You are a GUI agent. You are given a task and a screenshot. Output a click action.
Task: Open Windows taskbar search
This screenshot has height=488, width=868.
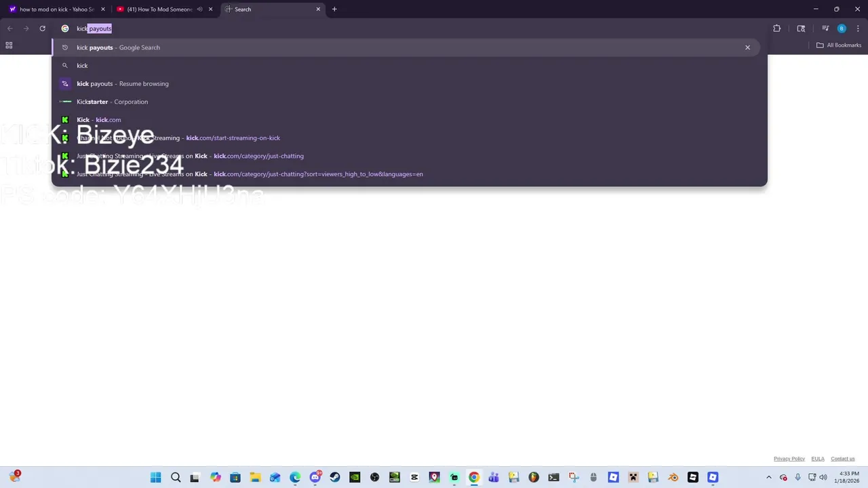click(x=176, y=478)
